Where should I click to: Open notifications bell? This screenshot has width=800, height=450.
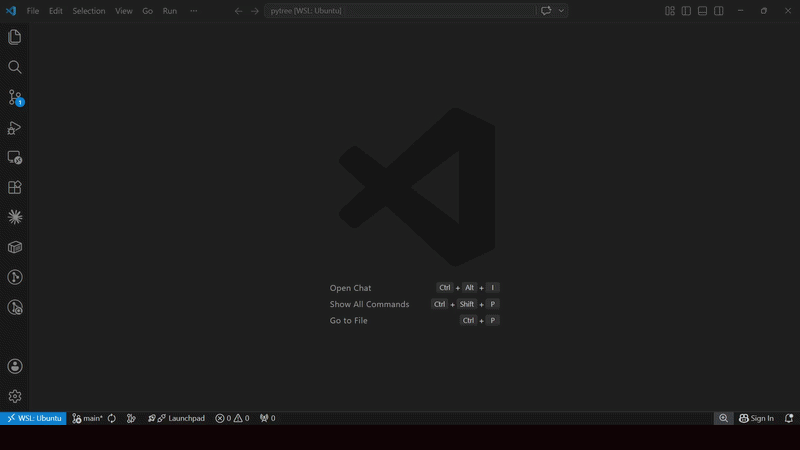point(789,418)
